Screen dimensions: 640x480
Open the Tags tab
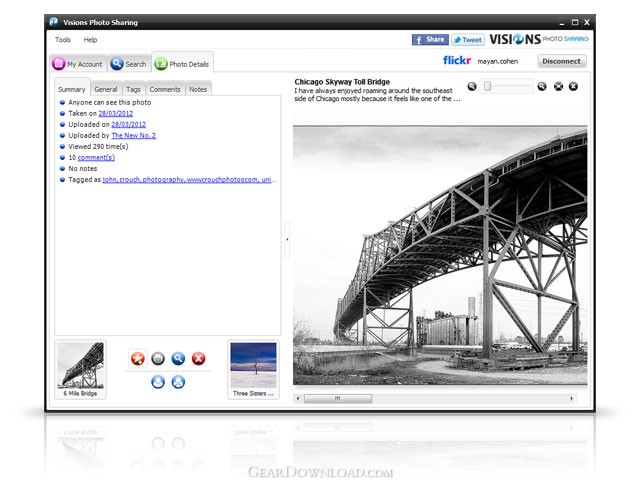click(133, 90)
